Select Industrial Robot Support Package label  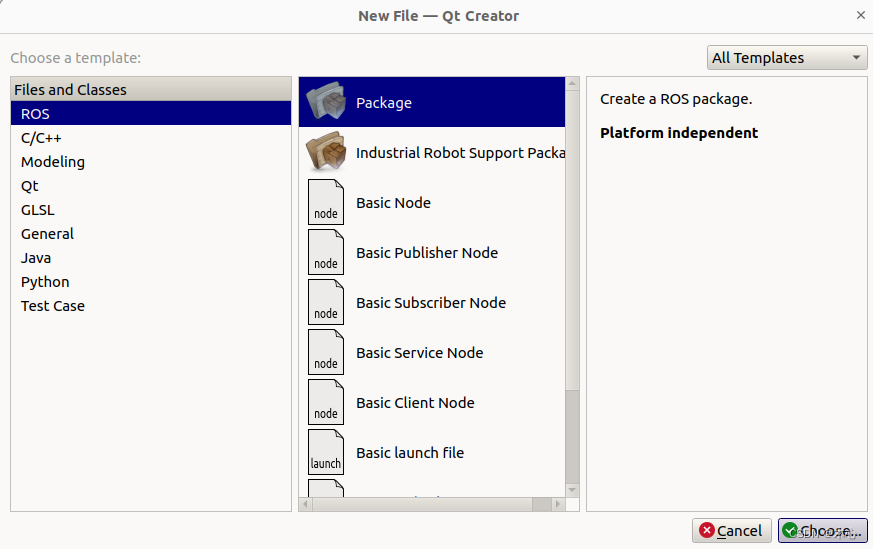pos(460,153)
